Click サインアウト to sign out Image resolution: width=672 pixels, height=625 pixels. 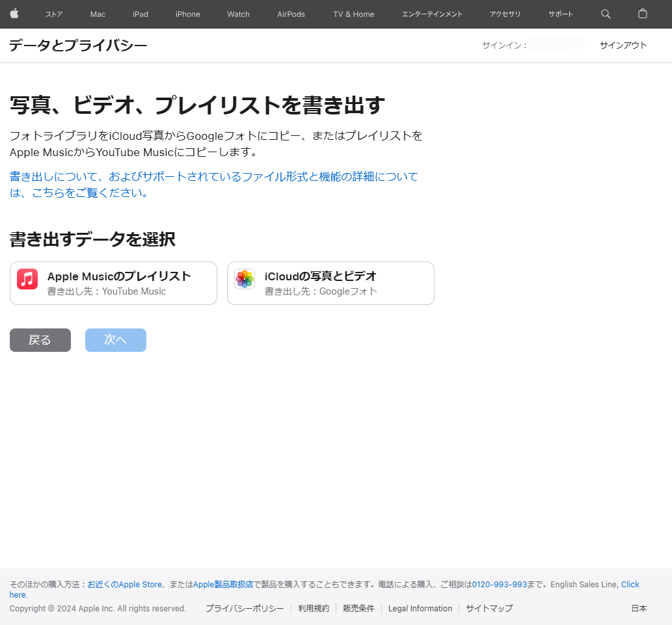pos(623,45)
